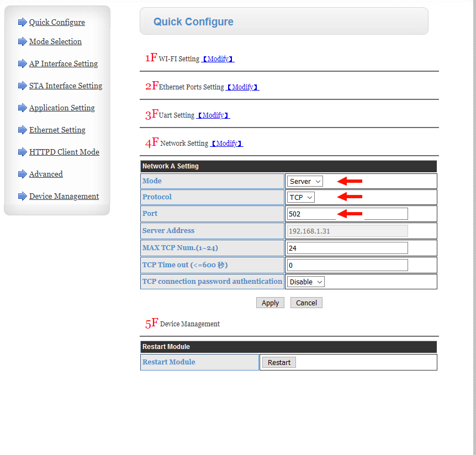476x455 pixels.
Task: Open Advanced sidebar menu link
Action: (46, 174)
